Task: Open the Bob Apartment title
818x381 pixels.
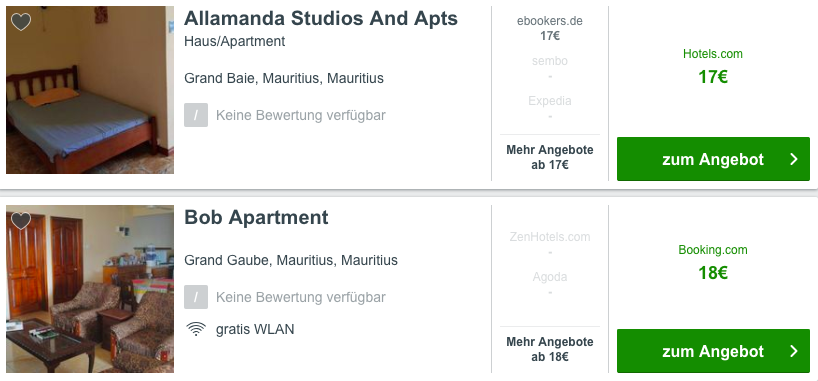Action: pyautogui.click(x=256, y=218)
